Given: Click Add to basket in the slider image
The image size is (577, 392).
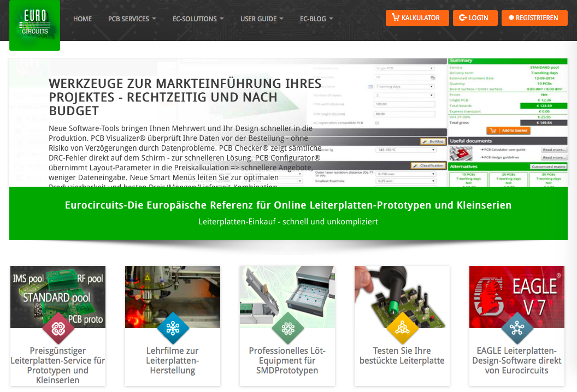Looking at the screenshot, I should tap(508, 130).
